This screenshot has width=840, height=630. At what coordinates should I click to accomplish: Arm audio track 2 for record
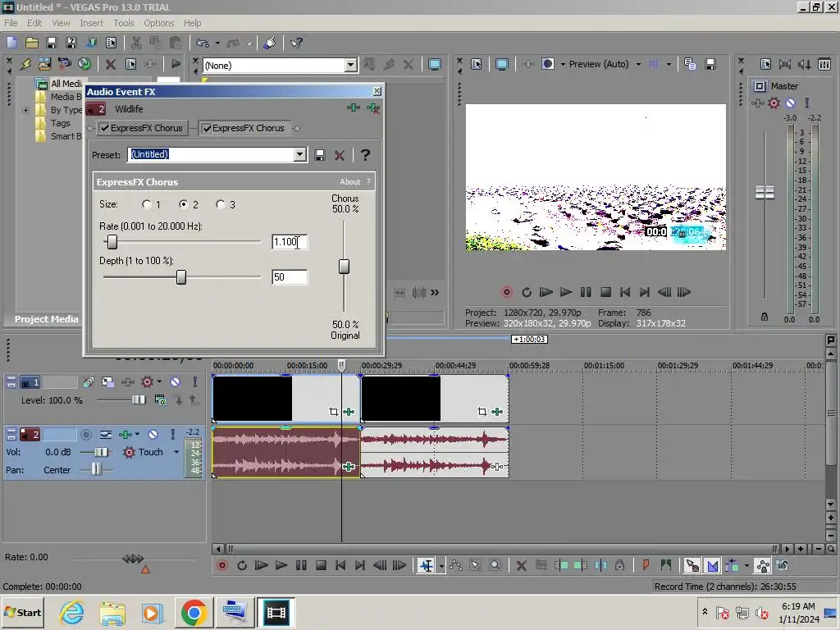coord(85,435)
